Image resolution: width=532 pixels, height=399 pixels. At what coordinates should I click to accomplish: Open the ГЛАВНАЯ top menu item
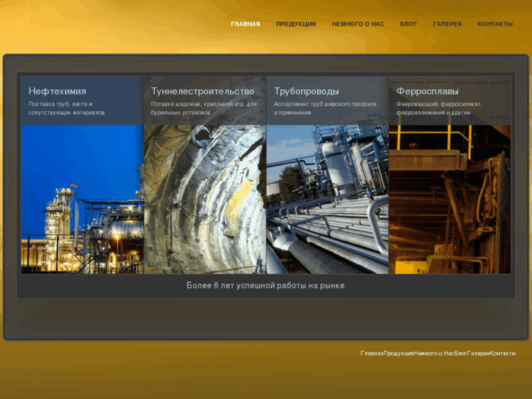[245, 24]
